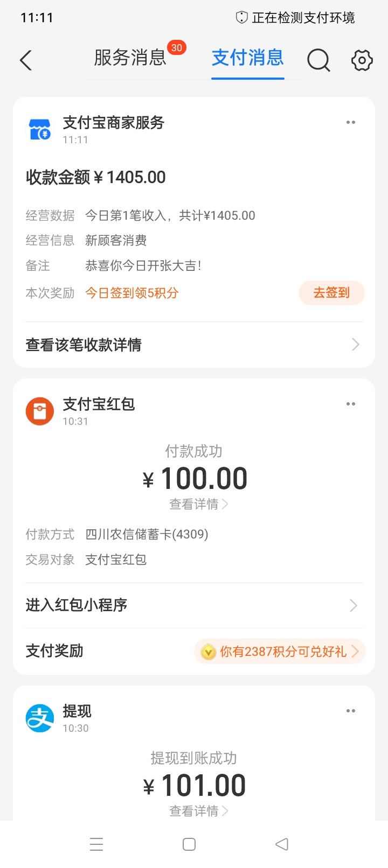Open more options for merchant service card
388x868 pixels.
(351, 123)
